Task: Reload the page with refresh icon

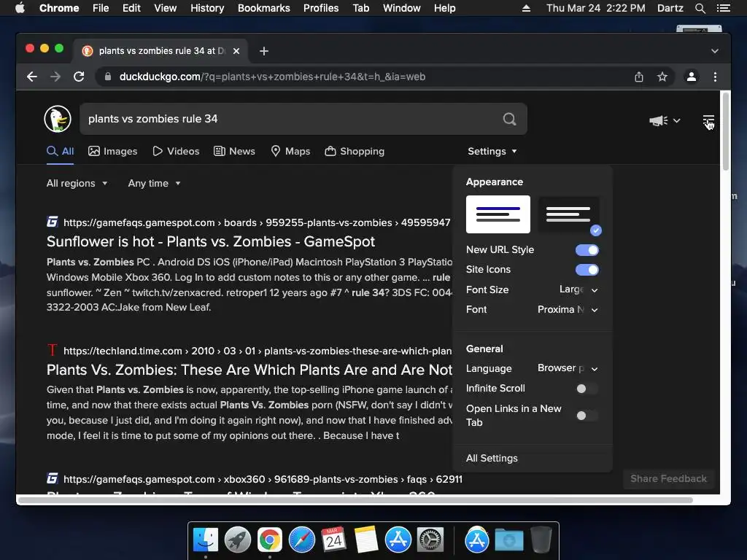Action: pyautogui.click(x=79, y=77)
